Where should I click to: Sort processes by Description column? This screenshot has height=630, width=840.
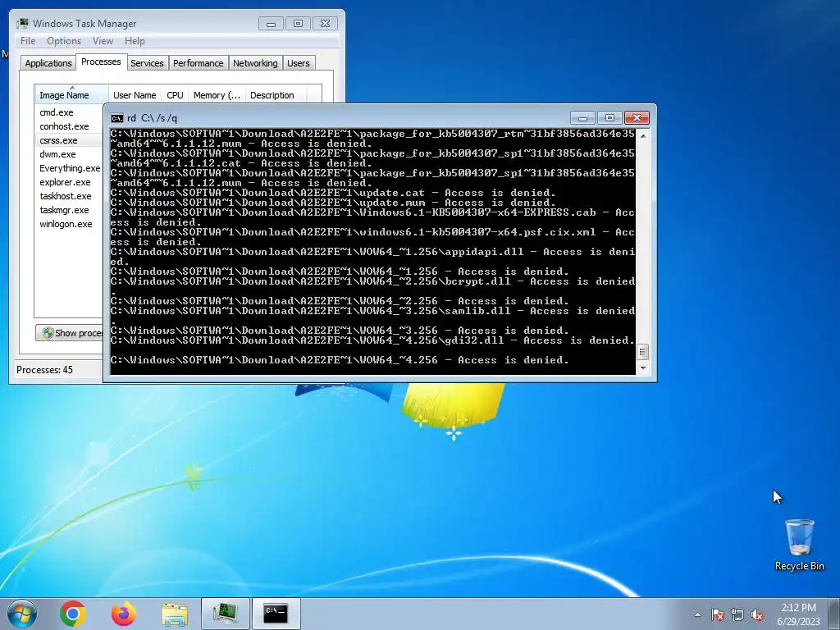pos(276,95)
